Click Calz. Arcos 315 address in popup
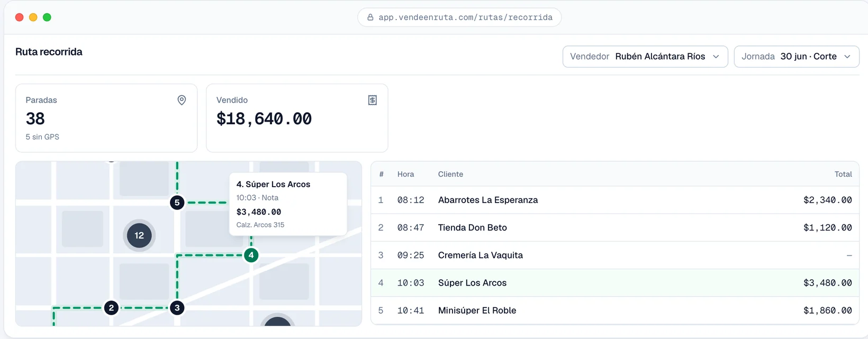The width and height of the screenshot is (868, 339). pos(260,225)
